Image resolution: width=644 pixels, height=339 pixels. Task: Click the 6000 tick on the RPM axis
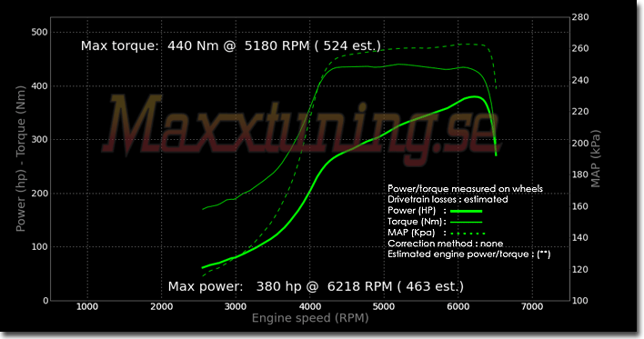[458, 306]
